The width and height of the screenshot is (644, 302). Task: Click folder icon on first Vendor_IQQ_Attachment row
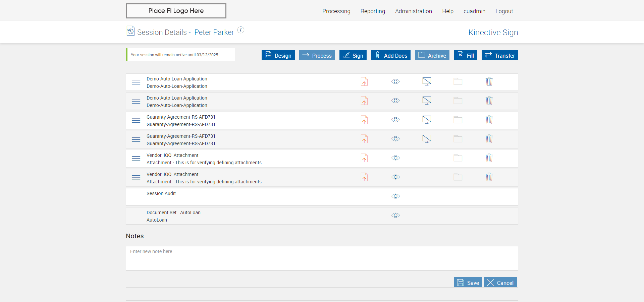click(x=458, y=158)
